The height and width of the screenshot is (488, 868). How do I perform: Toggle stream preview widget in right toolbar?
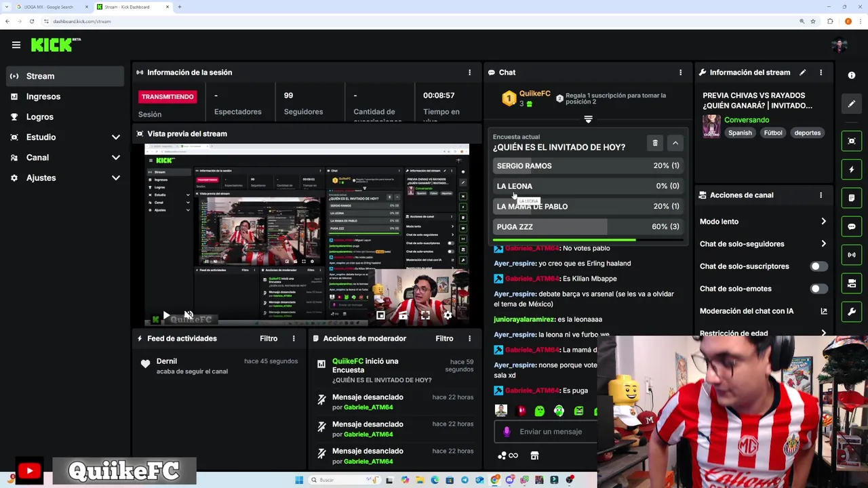coord(852,141)
